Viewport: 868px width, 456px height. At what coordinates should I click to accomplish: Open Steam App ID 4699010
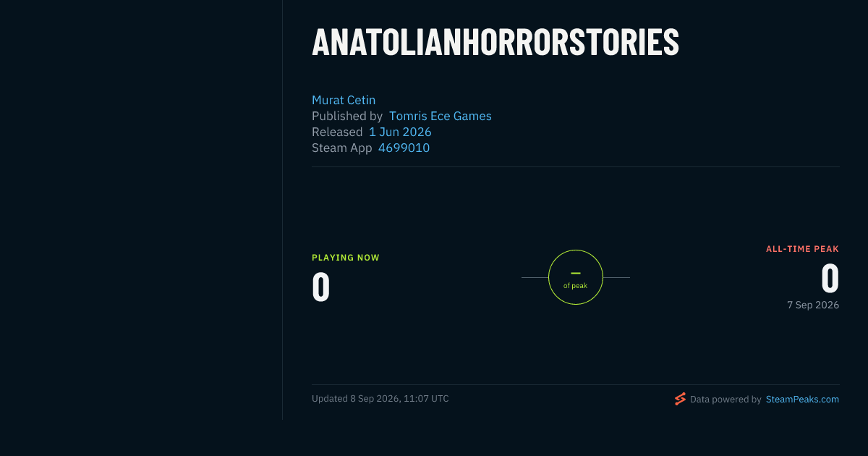pos(404,148)
